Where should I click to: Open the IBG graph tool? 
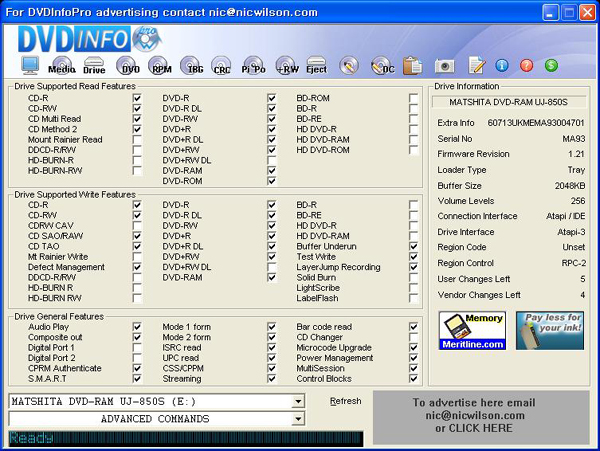(191, 65)
